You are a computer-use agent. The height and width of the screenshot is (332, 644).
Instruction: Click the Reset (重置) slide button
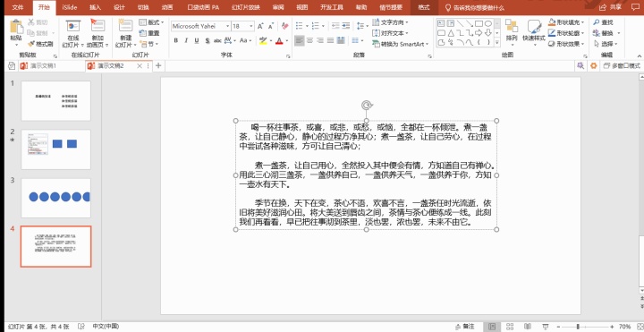[150, 33]
